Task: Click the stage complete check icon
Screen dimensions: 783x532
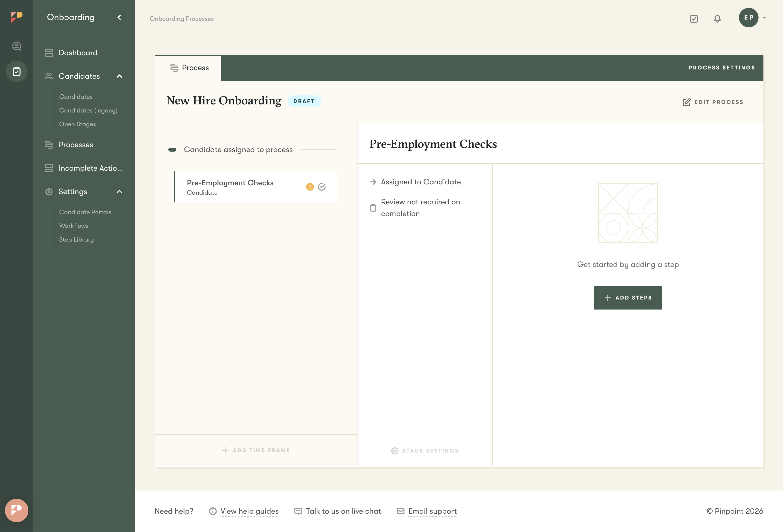Action: [322, 187]
